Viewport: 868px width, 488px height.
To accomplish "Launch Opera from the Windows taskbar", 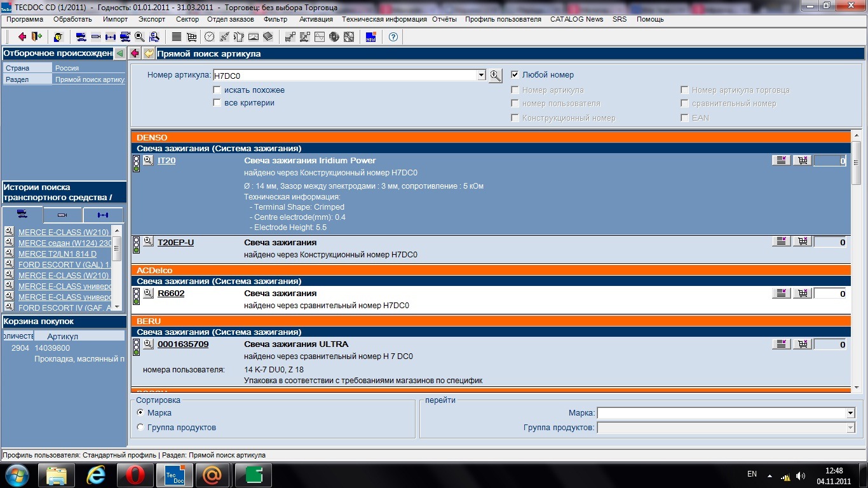I will (135, 474).
